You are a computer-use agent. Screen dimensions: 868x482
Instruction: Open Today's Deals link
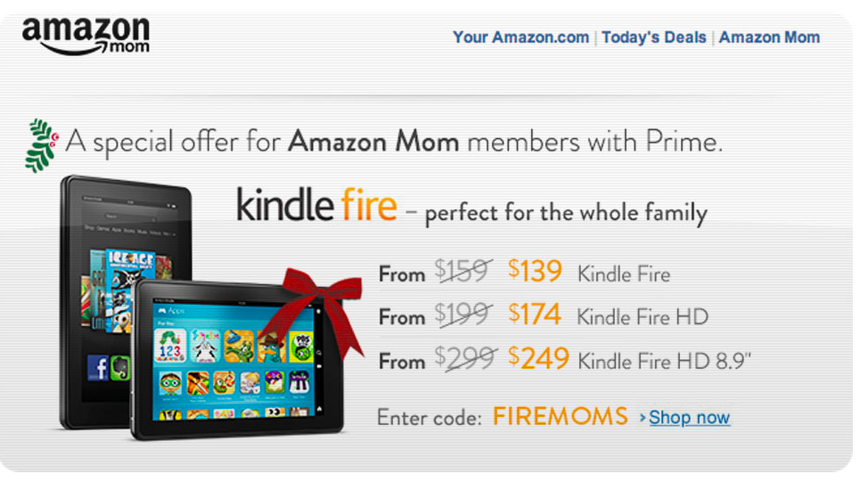[x=654, y=37]
